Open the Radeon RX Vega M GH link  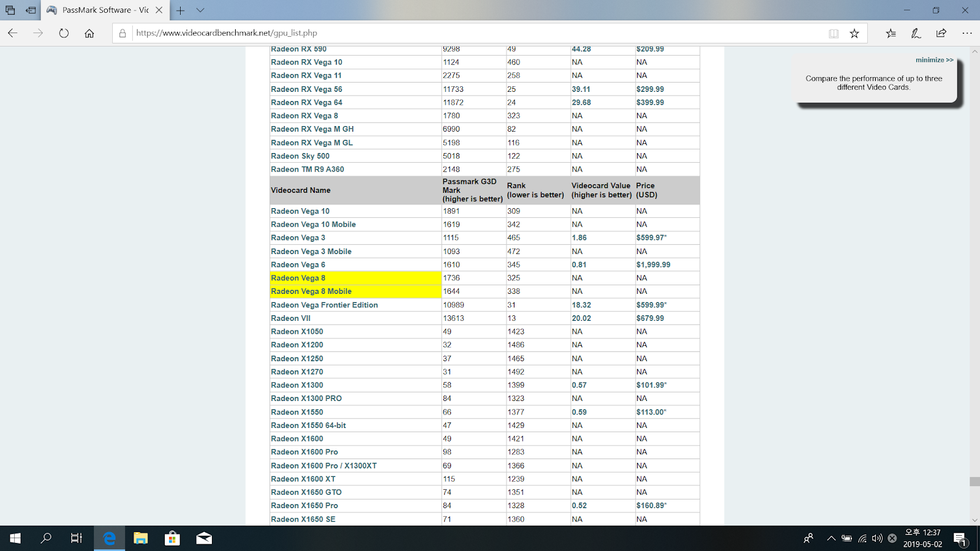pos(312,129)
